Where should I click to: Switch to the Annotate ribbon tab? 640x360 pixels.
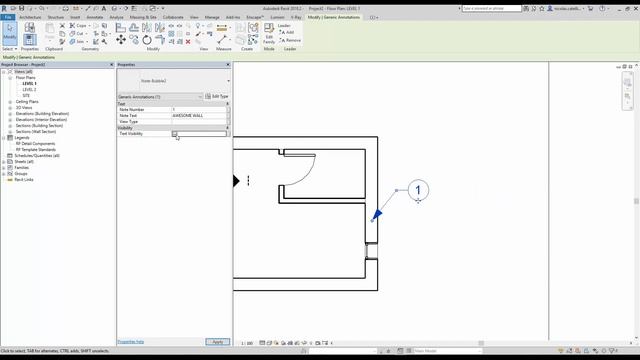(95, 17)
